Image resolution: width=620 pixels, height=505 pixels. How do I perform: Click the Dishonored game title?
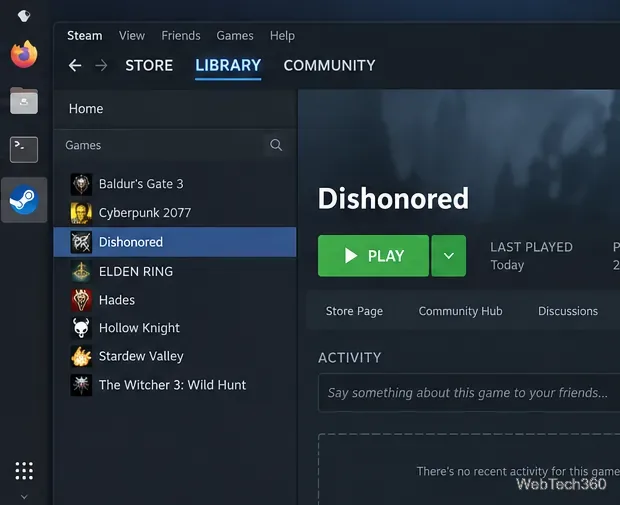[x=393, y=198]
